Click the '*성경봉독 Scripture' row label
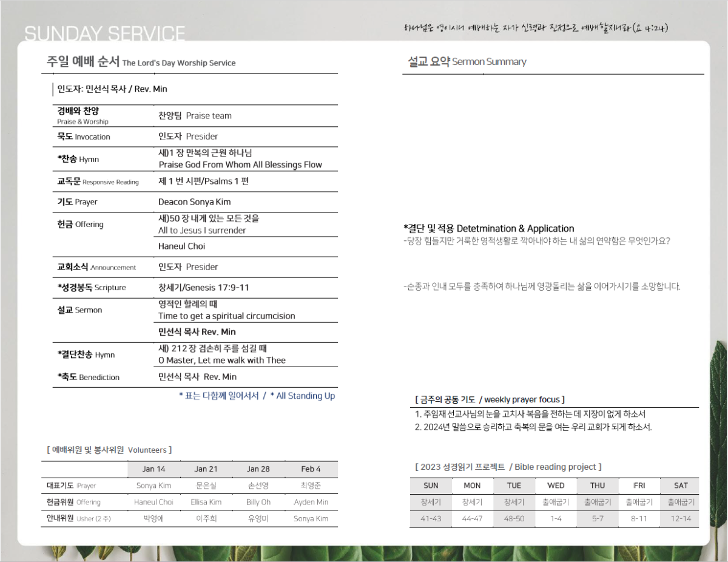Viewport: 728px width, 562px height. pos(92,287)
